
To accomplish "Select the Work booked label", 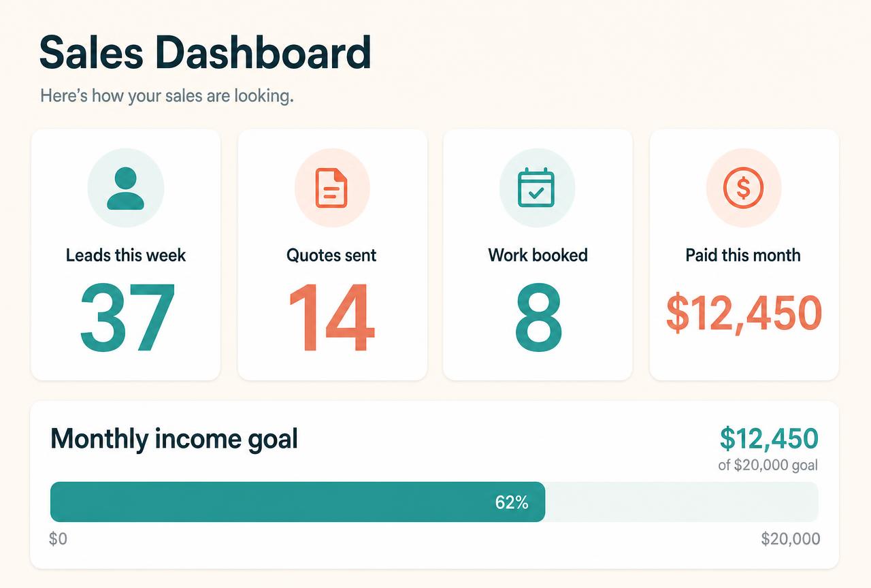I will click(x=538, y=255).
